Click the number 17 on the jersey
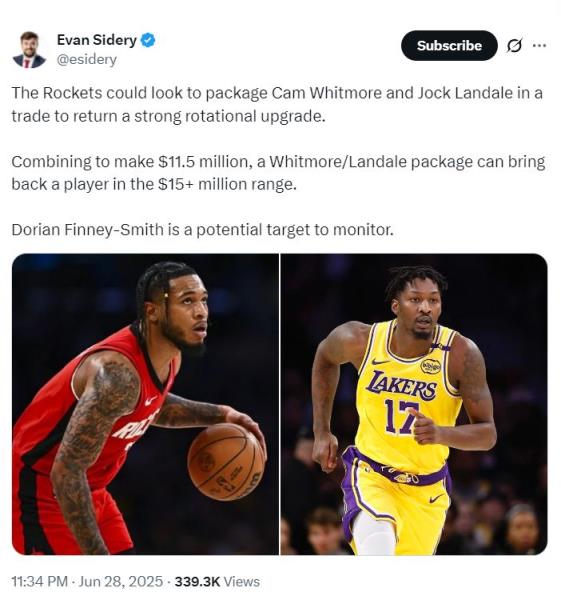This screenshot has height=608, width=561. tap(401, 417)
